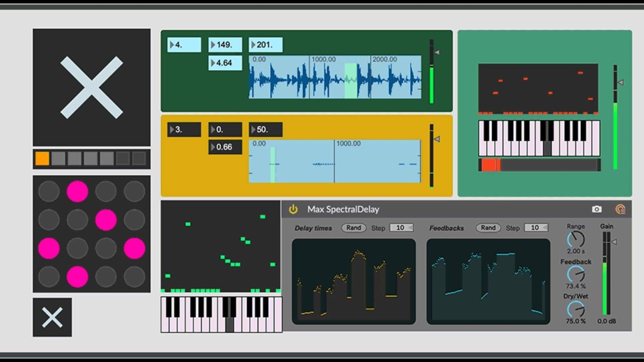Toggle the pink circle in the grid's top row

click(77, 192)
